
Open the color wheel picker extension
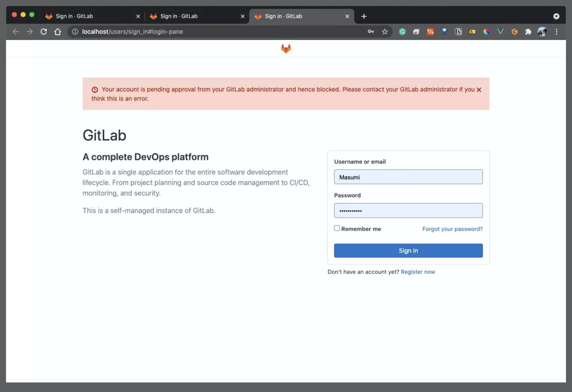pyautogui.click(x=486, y=32)
